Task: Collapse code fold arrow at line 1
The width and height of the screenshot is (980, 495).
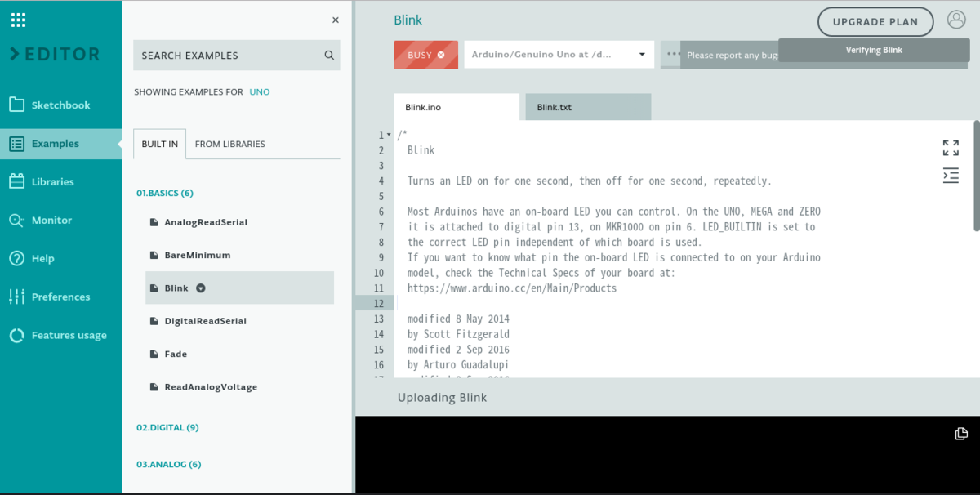Action: (389, 135)
